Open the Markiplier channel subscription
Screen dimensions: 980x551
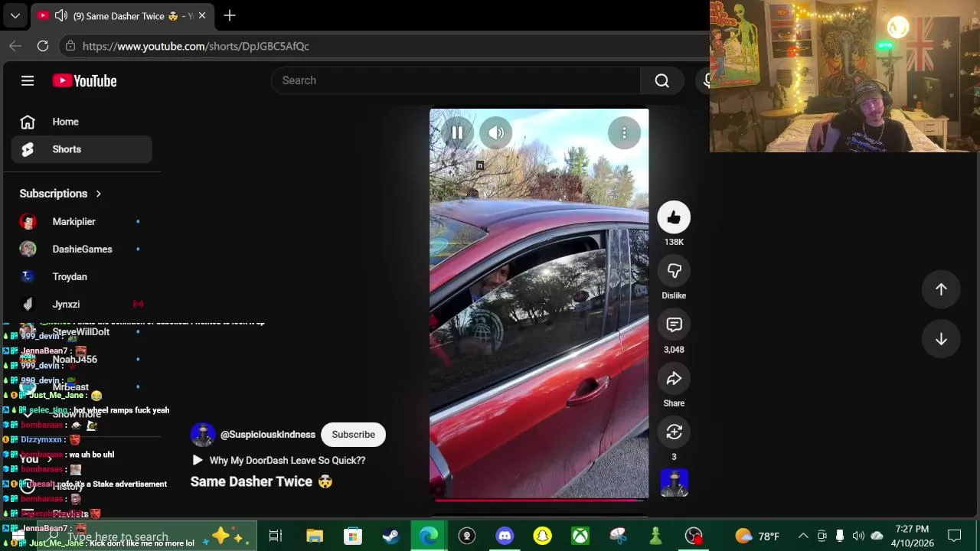[x=82, y=221]
